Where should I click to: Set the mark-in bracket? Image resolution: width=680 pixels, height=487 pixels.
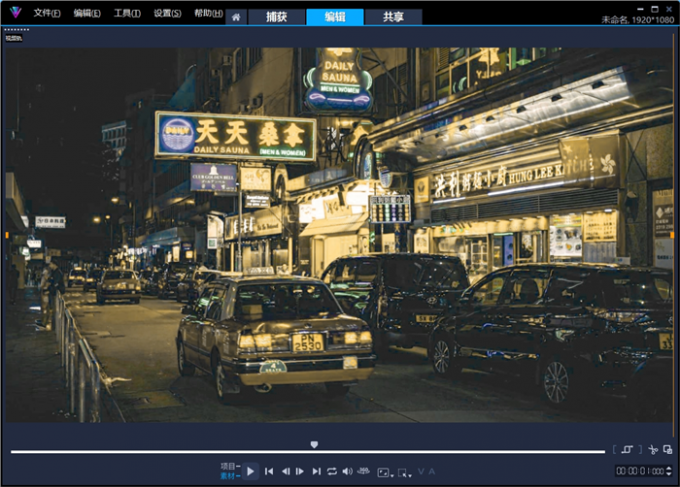click(x=615, y=450)
